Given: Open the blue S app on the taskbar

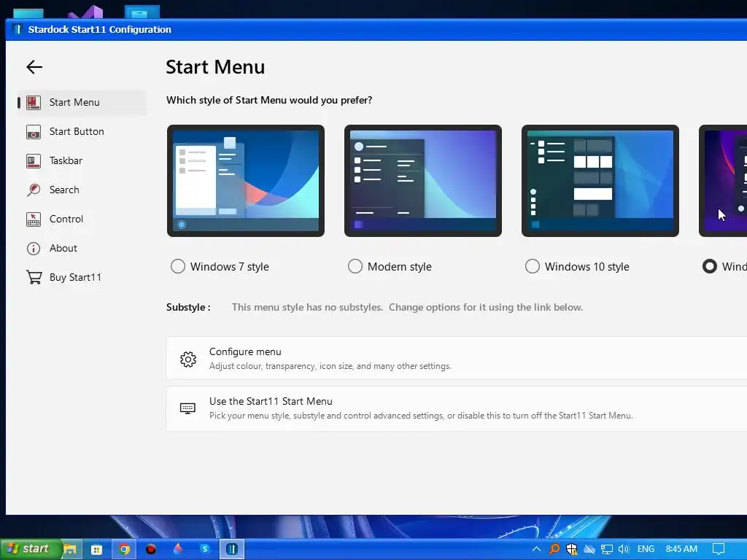Looking at the screenshot, I should pyautogui.click(x=205, y=549).
